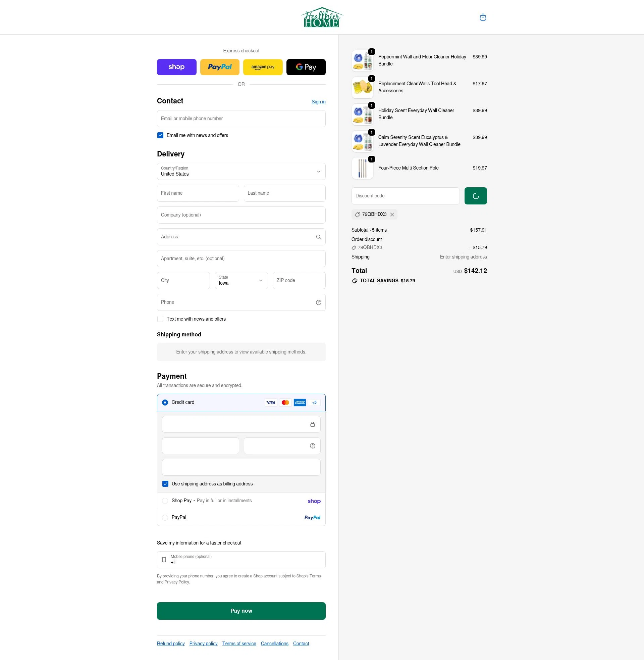Choose Amazon Pay express checkout

click(263, 67)
